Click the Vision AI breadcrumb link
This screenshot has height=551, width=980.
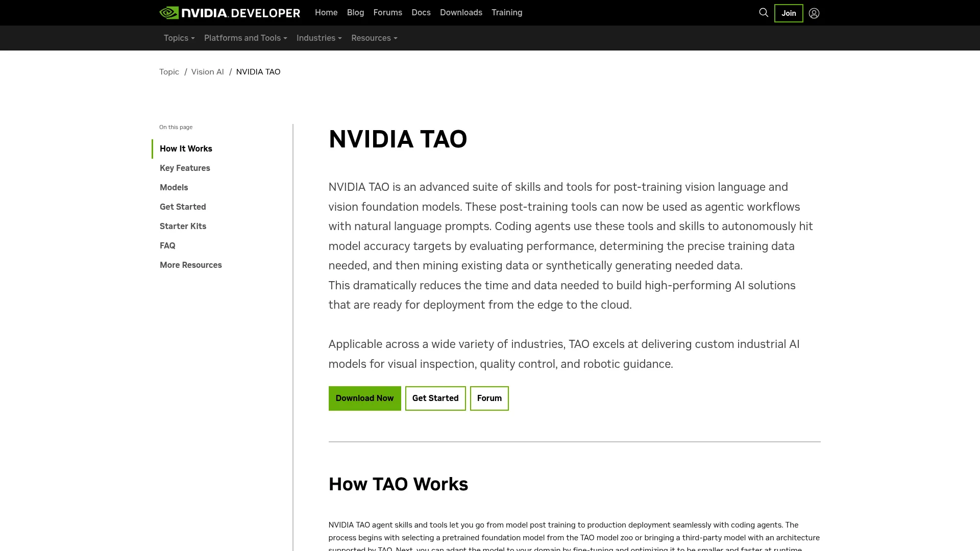(x=207, y=72)
